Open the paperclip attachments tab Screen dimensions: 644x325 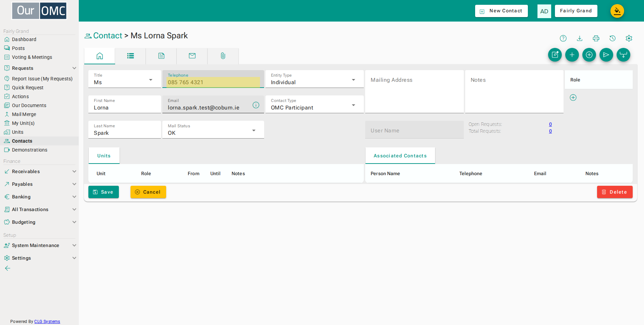pyautogui.click(x=223, y=56)
